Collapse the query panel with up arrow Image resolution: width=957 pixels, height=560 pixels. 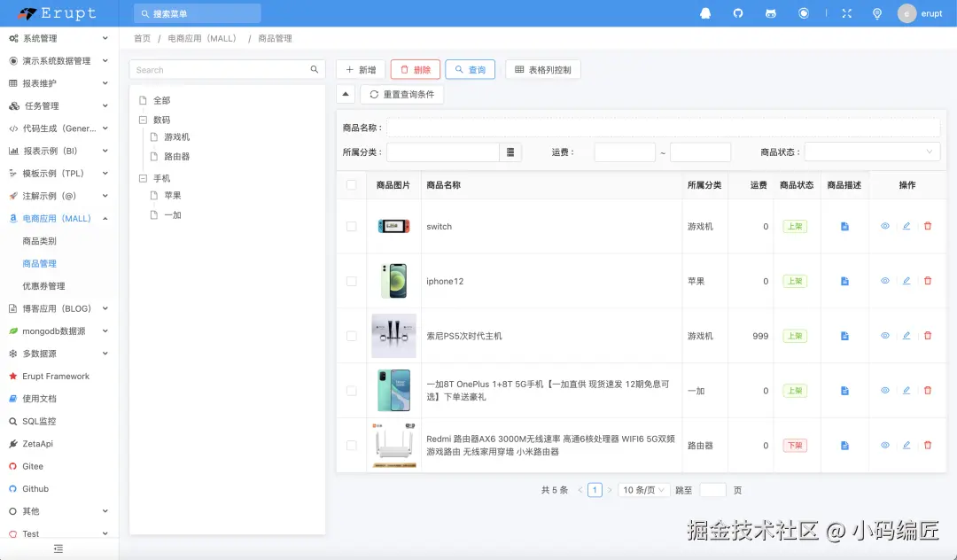point(346,94)
